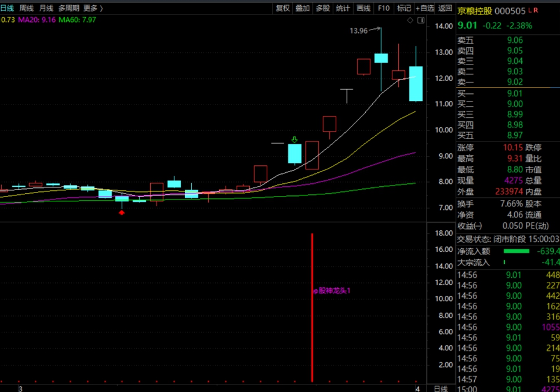This screenshot has height=392, width=560.
Task: Click buy-three price 8.99
Action: coord(515,114)
